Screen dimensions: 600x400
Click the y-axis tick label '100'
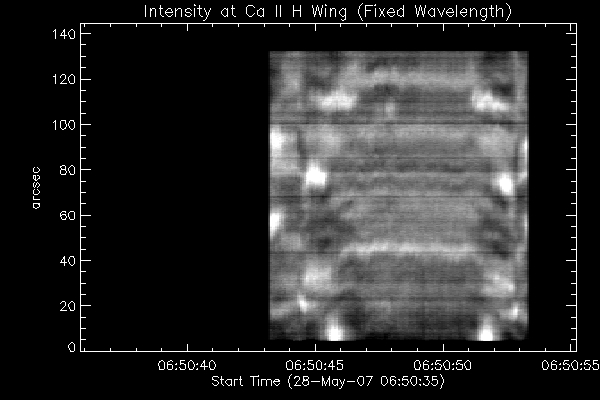point(64,125)
